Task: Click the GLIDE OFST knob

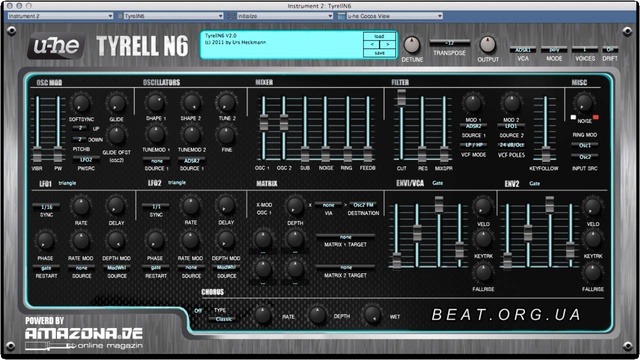Action: click(116, 136)
